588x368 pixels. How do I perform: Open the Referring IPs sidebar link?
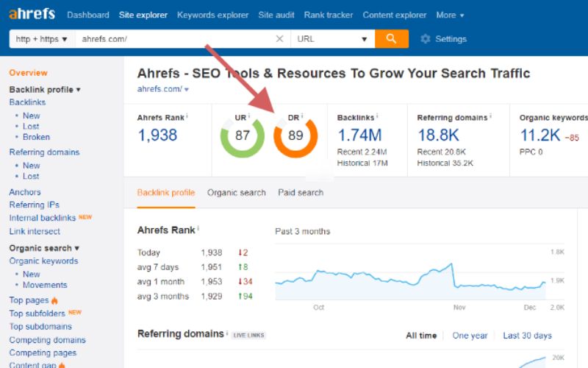pos(34,205)
